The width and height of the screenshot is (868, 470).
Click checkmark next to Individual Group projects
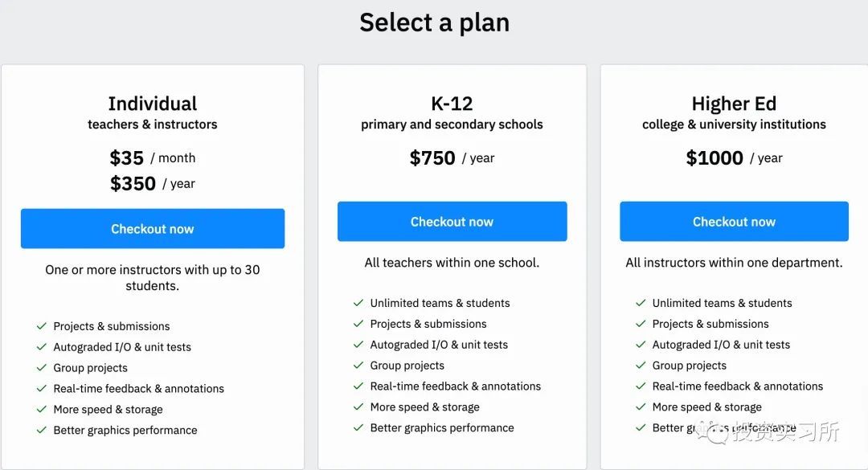point(42,368)
